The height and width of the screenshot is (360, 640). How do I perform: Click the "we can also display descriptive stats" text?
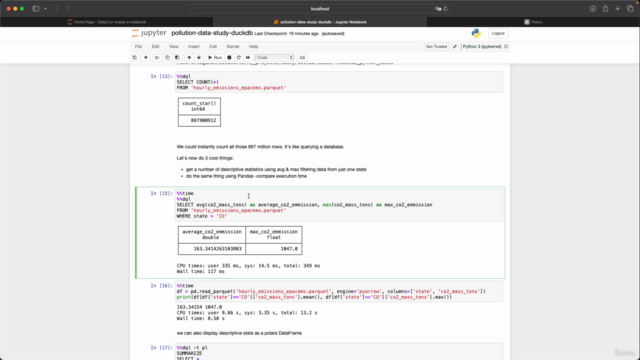(239, 333)
